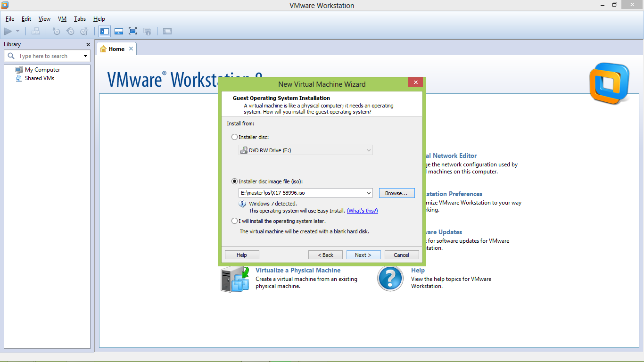Open the Tabs menu
The image size is (644, 362).
pos(80,19)
